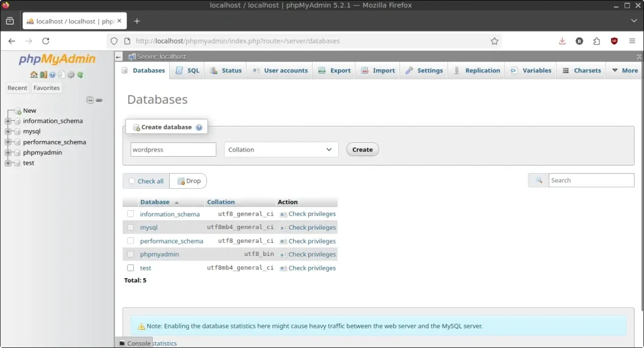Click the log out door icon
The image size is (644, 348).
coord(43,75)
